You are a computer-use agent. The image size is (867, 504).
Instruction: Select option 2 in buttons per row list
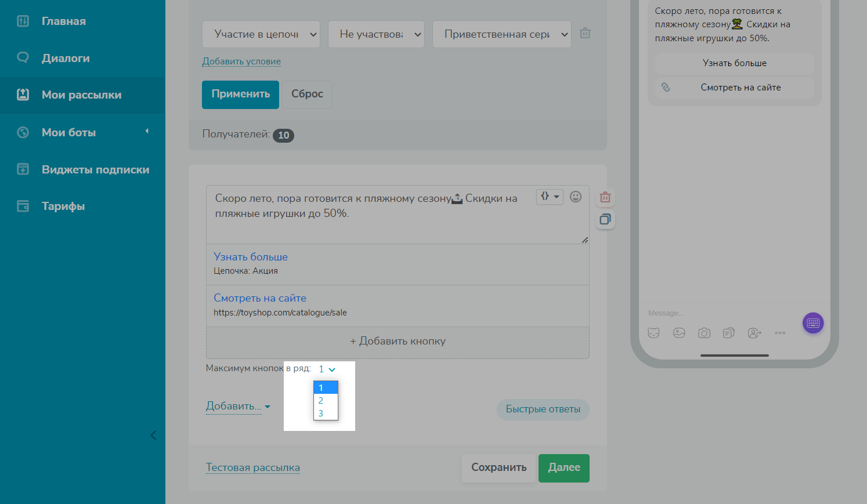pos(321,401)
